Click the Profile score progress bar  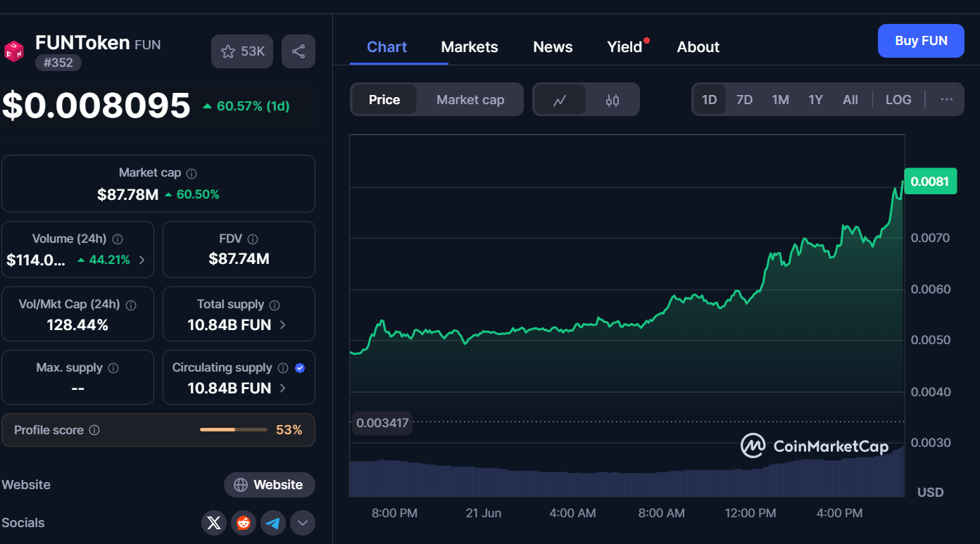pos(233,430)
